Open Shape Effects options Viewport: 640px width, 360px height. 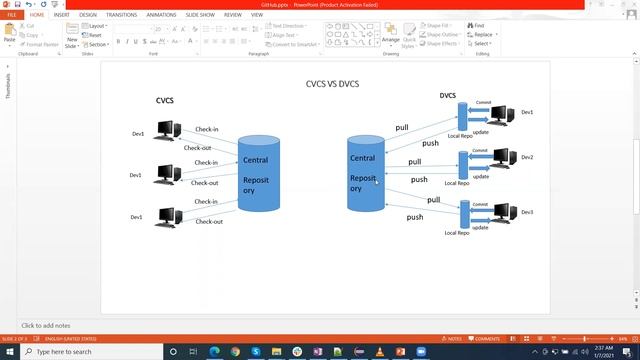coord(440,44)
